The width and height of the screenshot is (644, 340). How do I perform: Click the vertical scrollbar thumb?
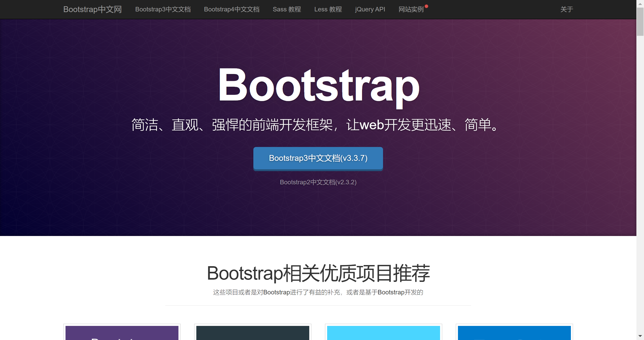point(640,22)
